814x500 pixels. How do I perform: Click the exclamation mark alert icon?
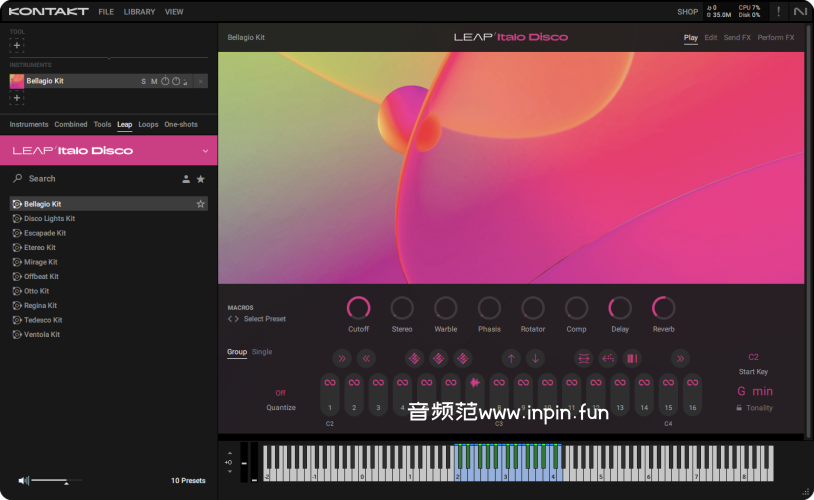click(778, 12)
